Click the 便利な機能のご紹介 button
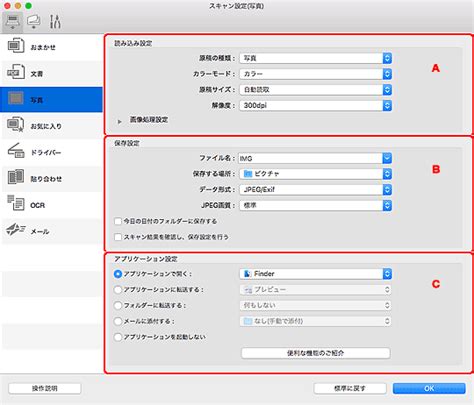Viewport: 474px width, 405px height. point(315,353)
